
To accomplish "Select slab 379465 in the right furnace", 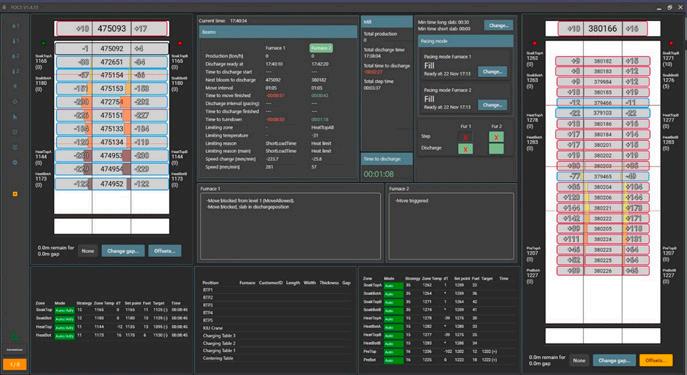I will tap(603, 177).
